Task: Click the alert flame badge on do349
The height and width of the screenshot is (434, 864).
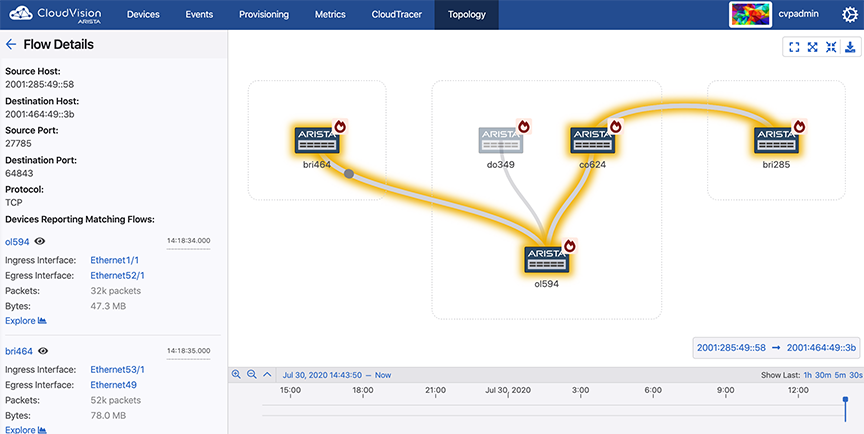Action: (x=524, y=127)
